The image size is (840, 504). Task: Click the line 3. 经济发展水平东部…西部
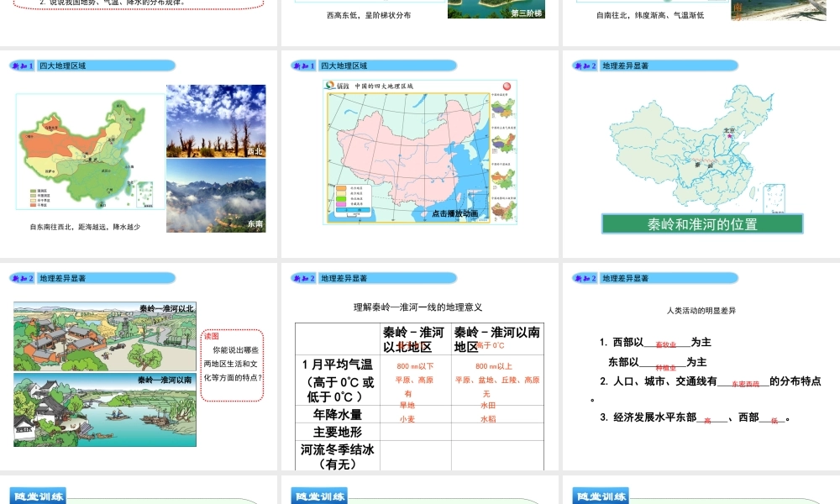(x=695, y=417)
